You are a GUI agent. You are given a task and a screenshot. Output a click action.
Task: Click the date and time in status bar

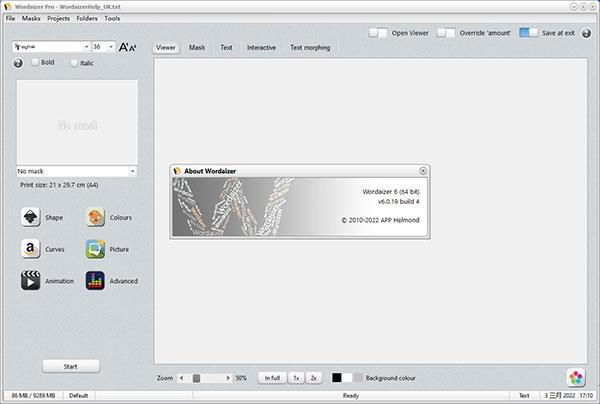click(x=569, y=396)
